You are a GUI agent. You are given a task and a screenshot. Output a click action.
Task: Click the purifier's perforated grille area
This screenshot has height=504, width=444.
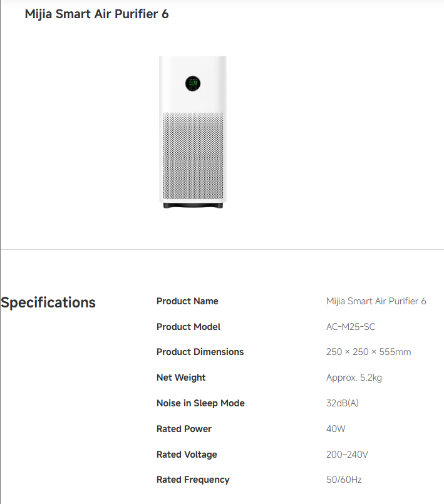[x=193, y=156]
